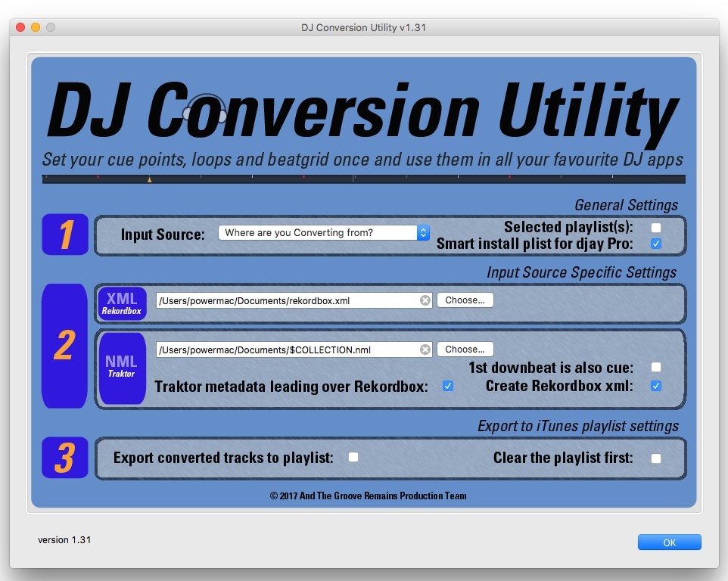Enable the Selected playlist(s) checkbox
The width and height of the screenshot is (728, 581).
pos(655,228)
